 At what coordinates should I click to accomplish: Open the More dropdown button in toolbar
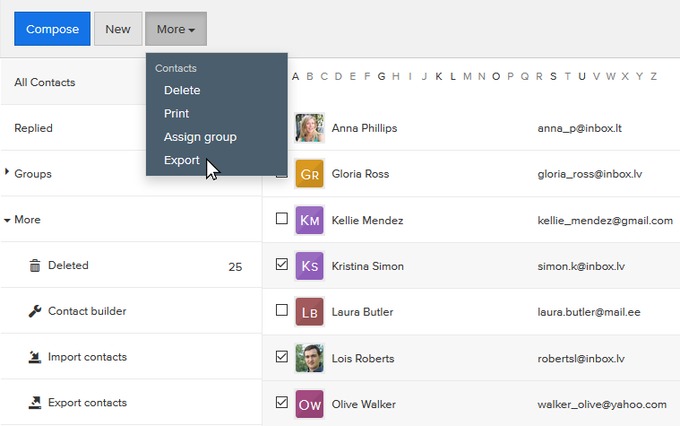click(x=176, y=29)
